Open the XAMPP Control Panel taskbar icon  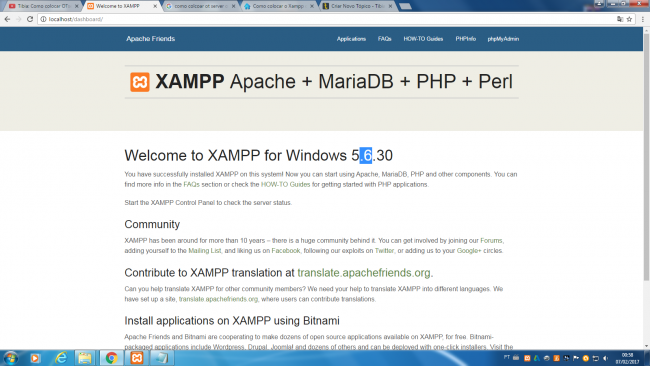[137, 358]
